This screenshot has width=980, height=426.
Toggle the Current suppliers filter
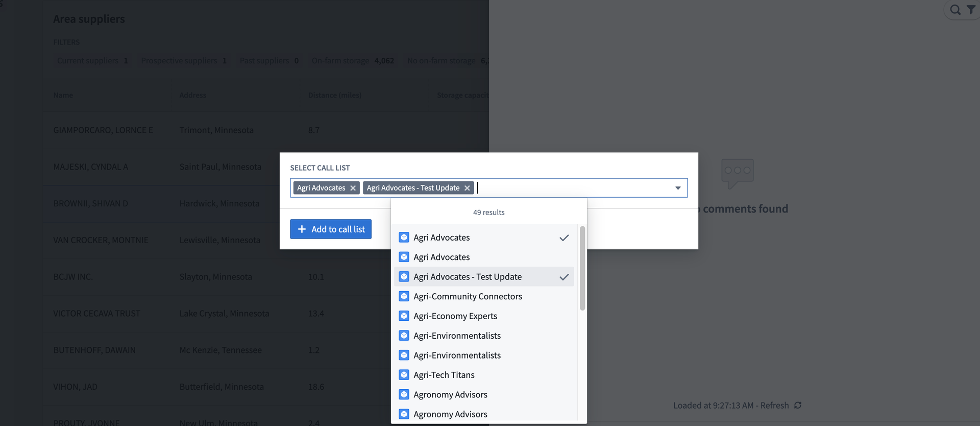pyautogui.click(x=92, y=61)
